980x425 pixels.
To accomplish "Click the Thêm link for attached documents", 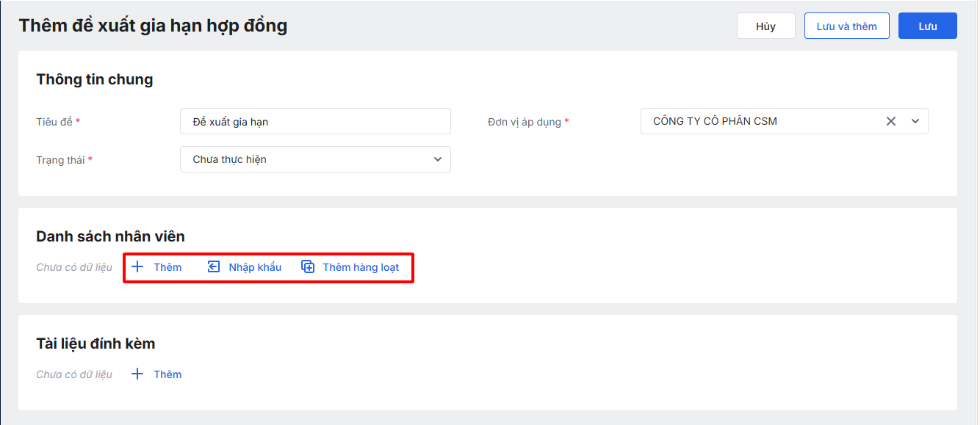I will pos(167,374).
